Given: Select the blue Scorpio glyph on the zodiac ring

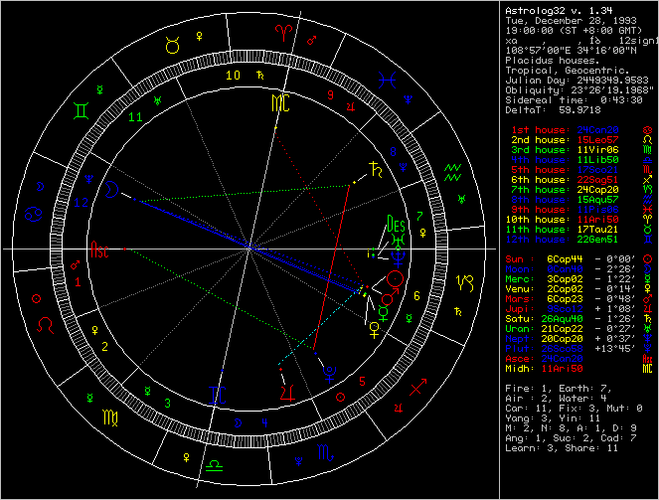Looking at the screenshot, I should [x=325, y=452].
